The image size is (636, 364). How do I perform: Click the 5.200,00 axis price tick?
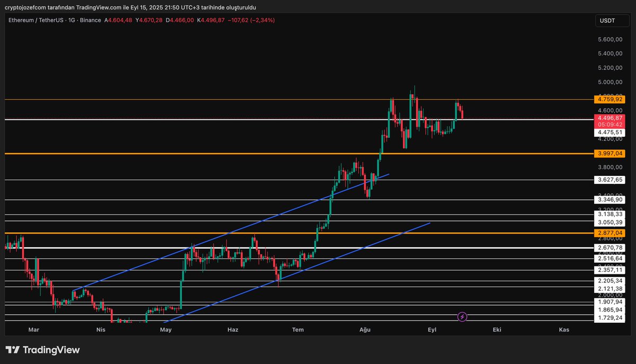609,68
